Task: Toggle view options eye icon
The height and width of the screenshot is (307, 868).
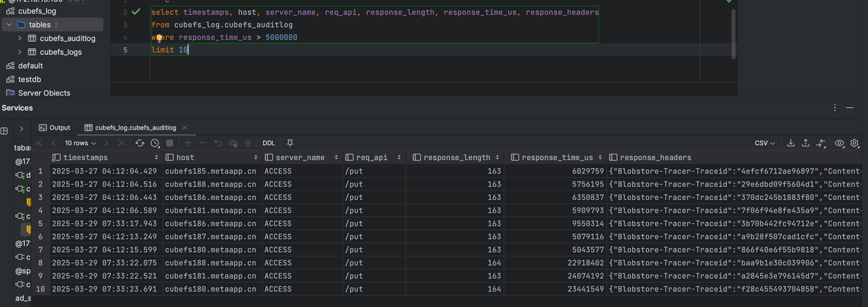Action: tap(840, 143)
